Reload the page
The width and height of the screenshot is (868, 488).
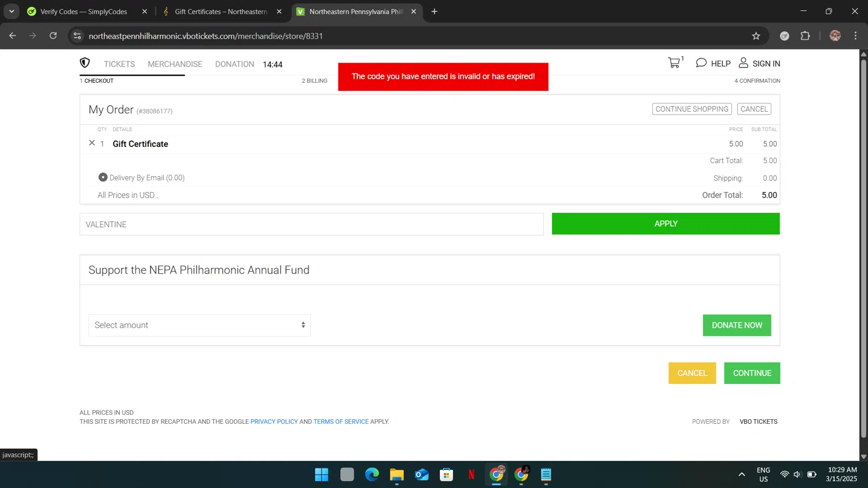point(53,36)
